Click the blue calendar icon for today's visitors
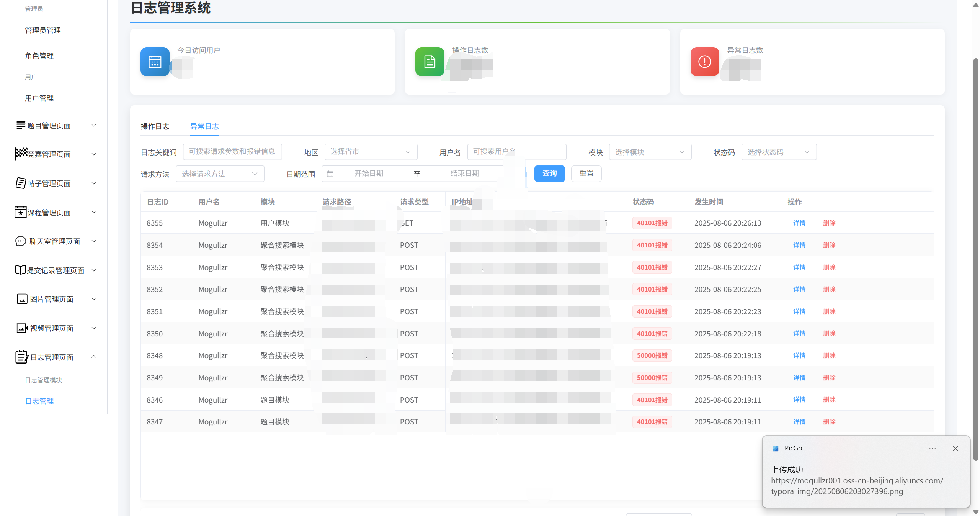The image size is (980, 516). pos(155,62)
